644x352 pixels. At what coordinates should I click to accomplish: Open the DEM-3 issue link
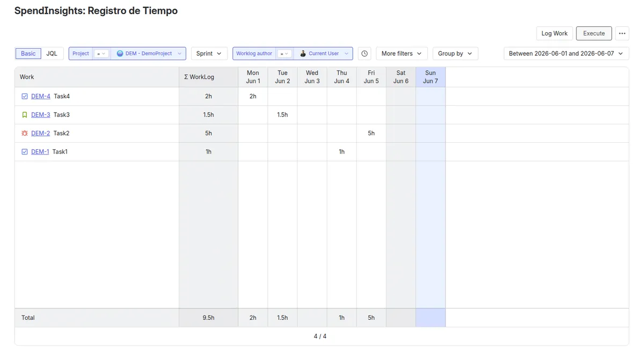(41, 115)
